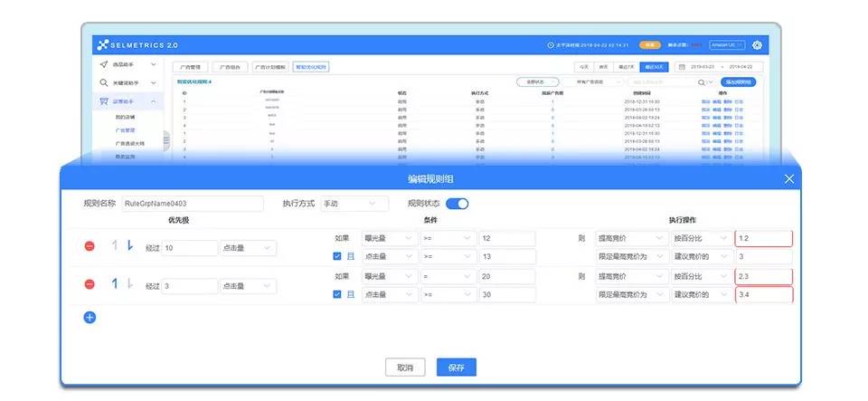The image size is (868, 401).
Task: Move the first rule down with arrow icon
Action: (129, 246)
